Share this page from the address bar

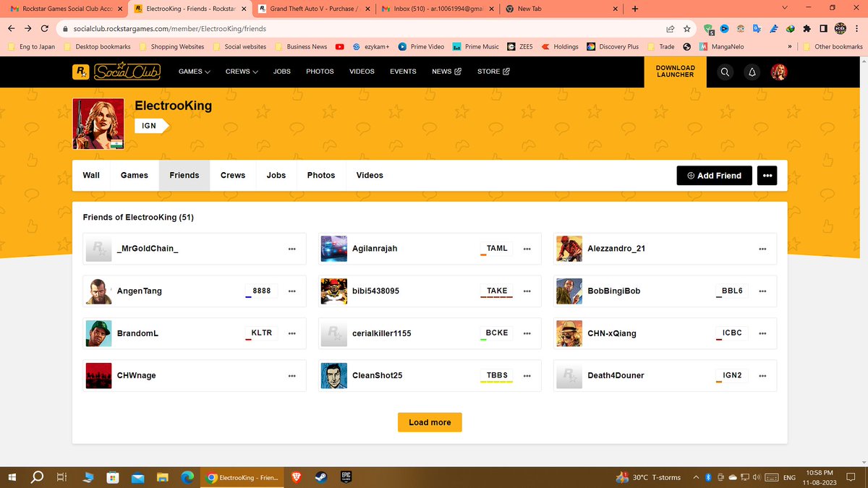tap(670, 29)
